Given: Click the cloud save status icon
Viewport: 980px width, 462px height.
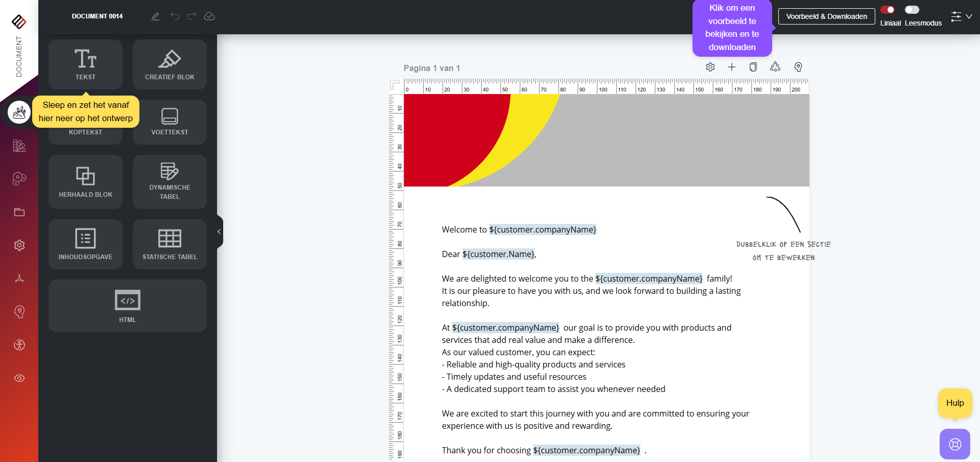Looking at the screenshot, I should pyautogui.click(x=209, y=16).
